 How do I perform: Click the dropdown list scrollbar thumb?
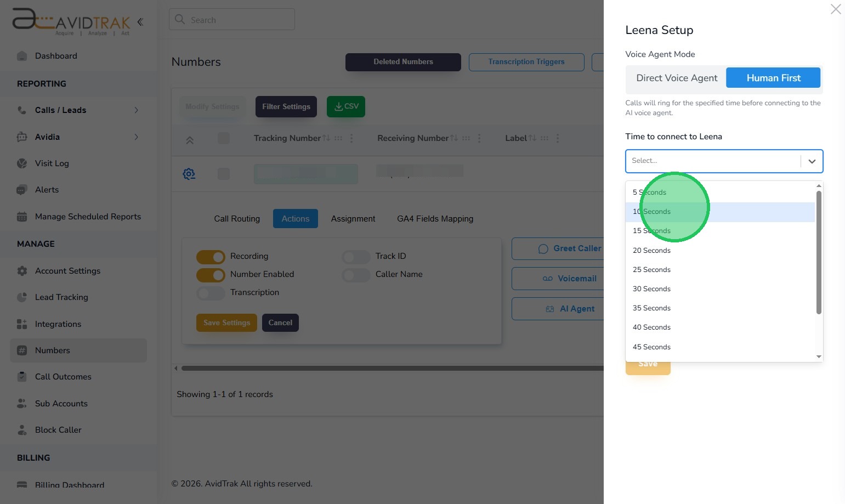(x=819, y=252)
